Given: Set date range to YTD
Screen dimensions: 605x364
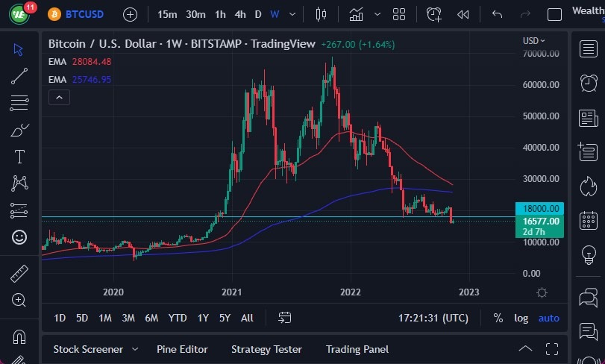Looking at the screenshot, I should pyautogui.click(x=178, y=318).
